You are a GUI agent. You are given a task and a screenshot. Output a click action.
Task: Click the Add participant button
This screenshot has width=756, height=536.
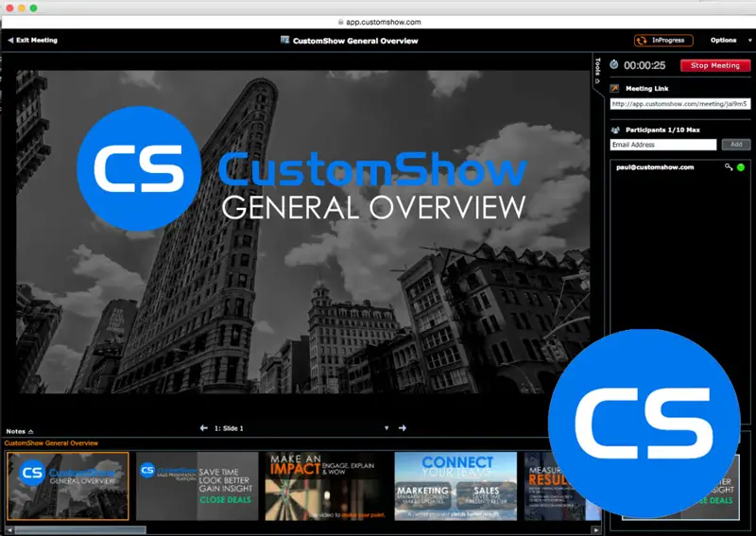click(x=736, y=145)
